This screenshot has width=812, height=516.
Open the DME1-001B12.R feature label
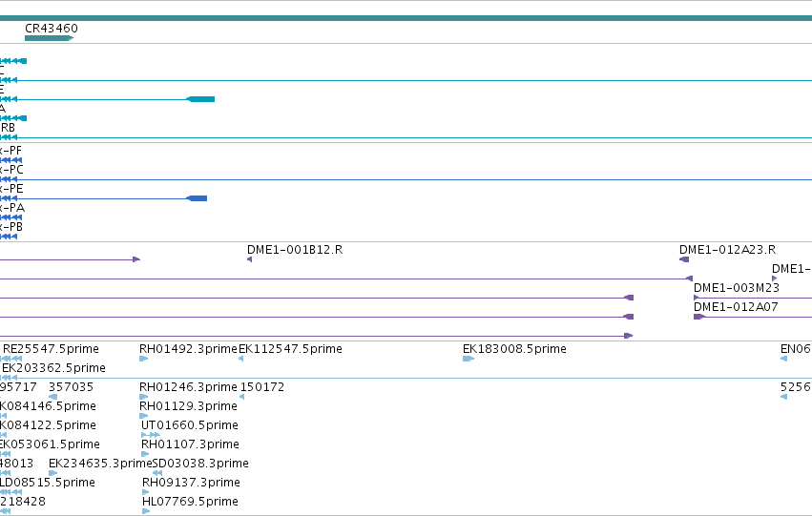[x=295, y=250]
